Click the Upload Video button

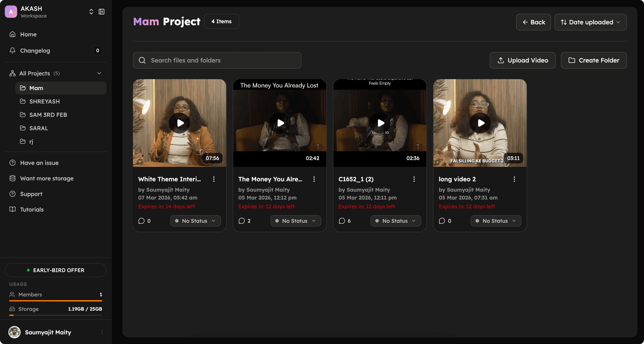tap(522, 60)
